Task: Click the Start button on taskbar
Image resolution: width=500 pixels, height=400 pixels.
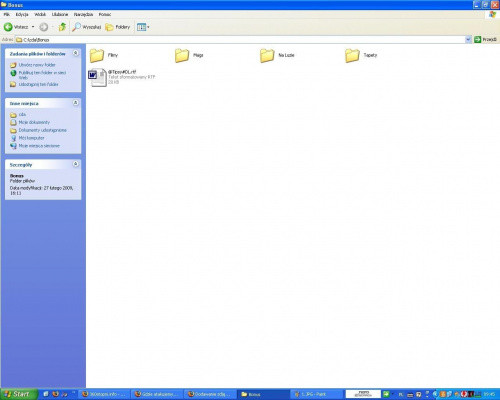Action: coord(17,394)
